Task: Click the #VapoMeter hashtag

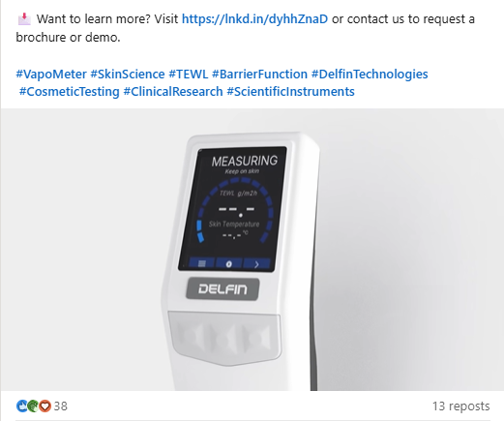Action: [51, 75]
